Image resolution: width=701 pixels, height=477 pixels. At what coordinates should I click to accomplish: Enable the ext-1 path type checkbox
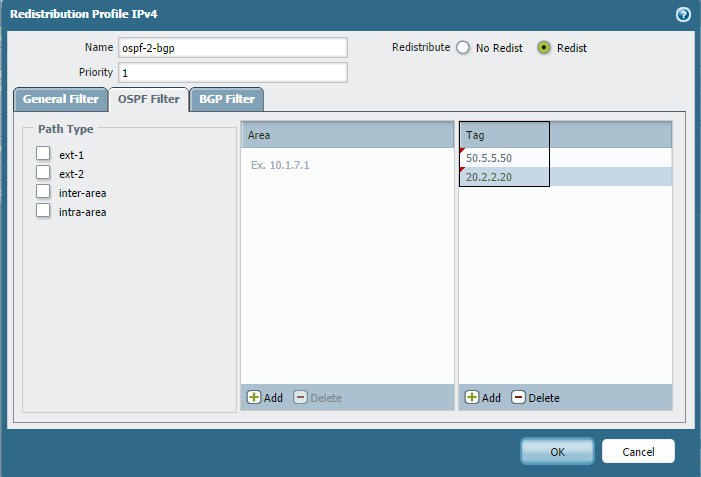pyautogui.click(x=43, y=153)
